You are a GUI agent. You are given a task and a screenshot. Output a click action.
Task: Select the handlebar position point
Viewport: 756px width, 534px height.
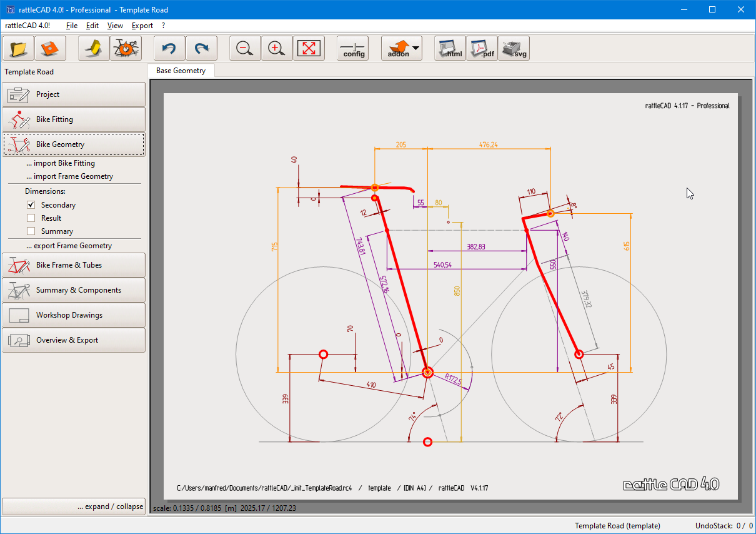[550, 214]
